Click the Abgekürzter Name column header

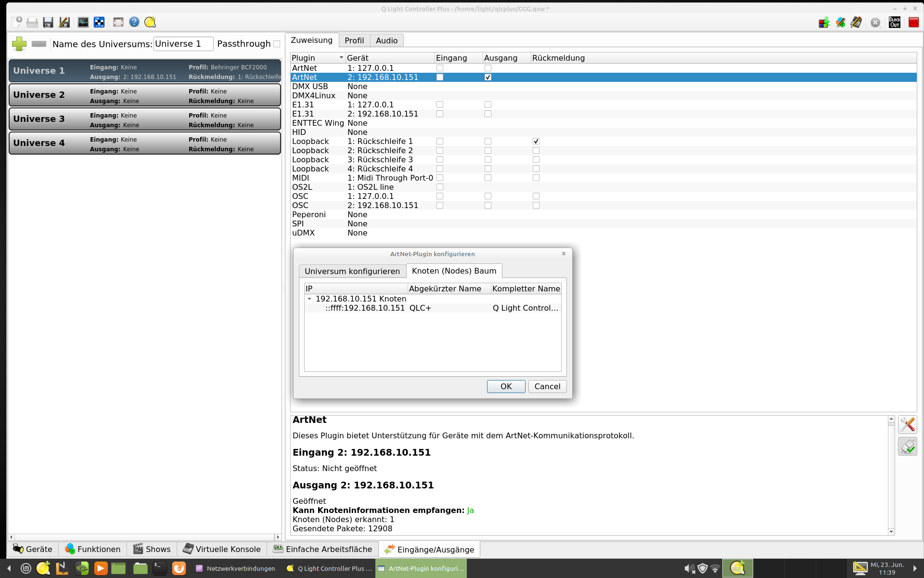coord(449,289)
